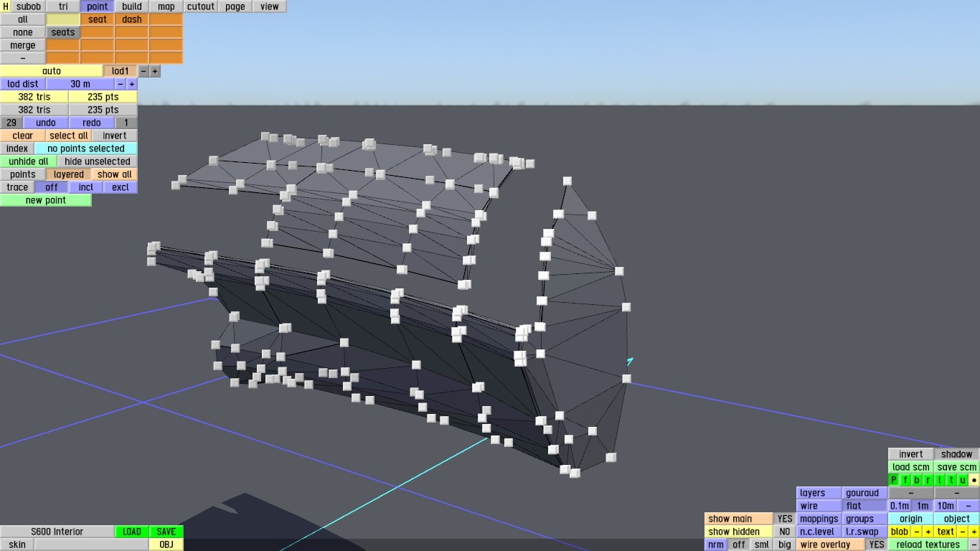Decrease lod dist with minus beside 30 m
The image size is (980, 551).
[x=121, y=84]
